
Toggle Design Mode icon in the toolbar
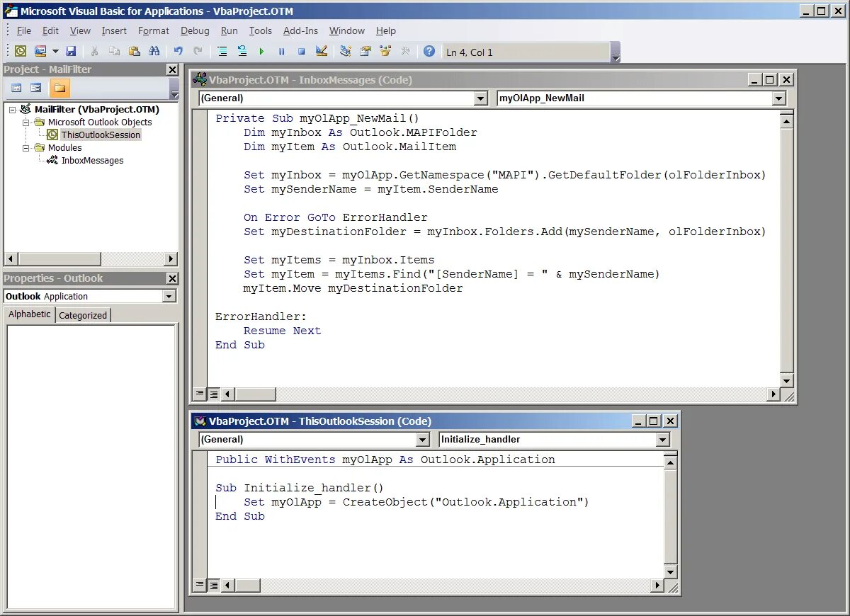tap(322, 51)
